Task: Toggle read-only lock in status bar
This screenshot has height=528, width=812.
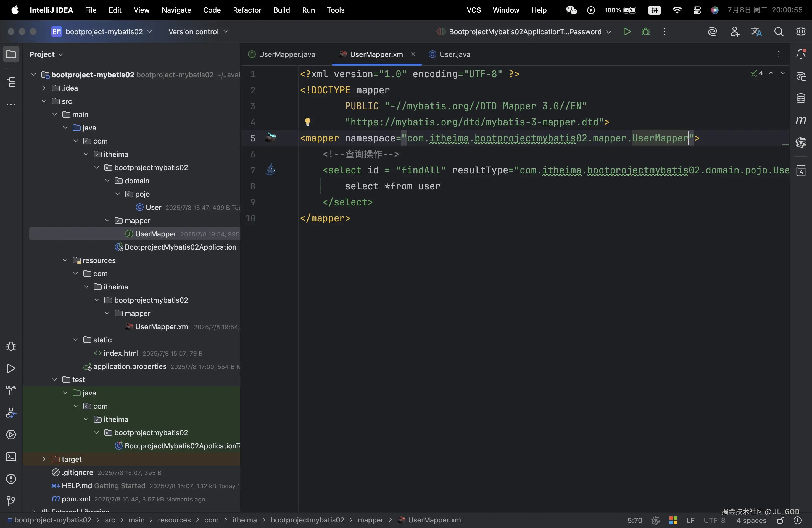Action: 781,520
